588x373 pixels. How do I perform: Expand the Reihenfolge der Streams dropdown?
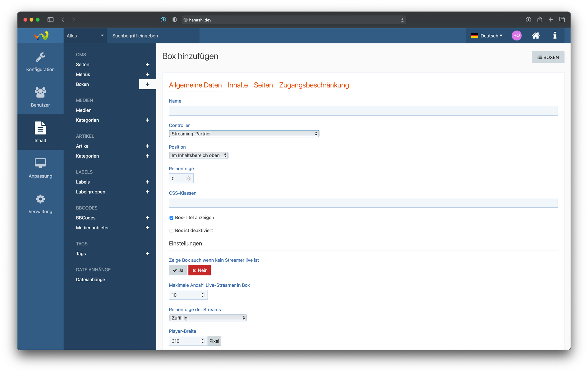[208, 318]
